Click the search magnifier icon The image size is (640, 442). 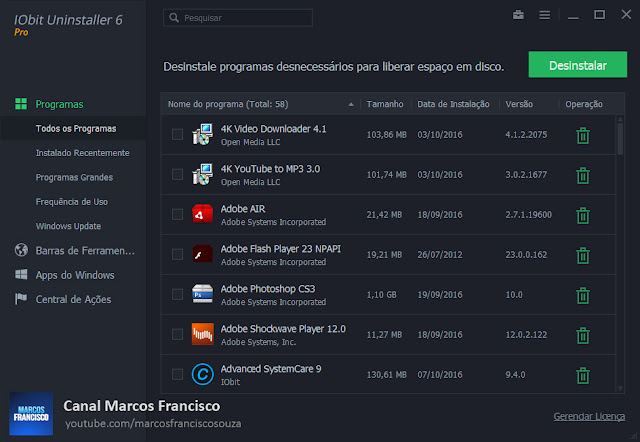click(174, 18)
